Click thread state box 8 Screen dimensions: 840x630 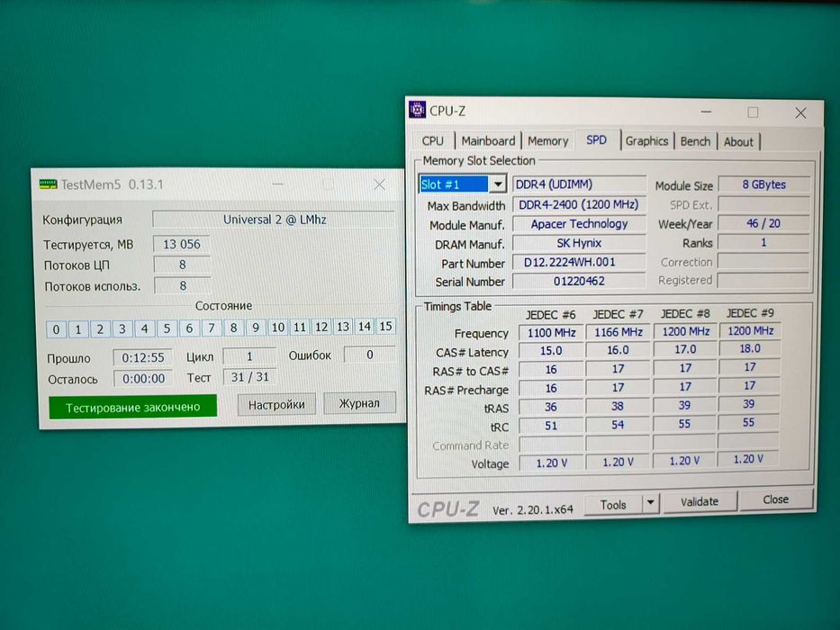(233, 328)
